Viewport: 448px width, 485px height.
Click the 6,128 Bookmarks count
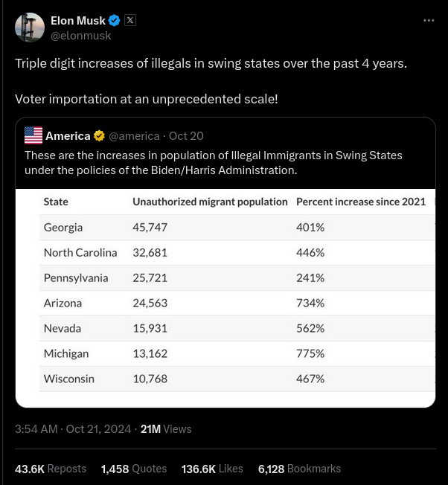299,469
